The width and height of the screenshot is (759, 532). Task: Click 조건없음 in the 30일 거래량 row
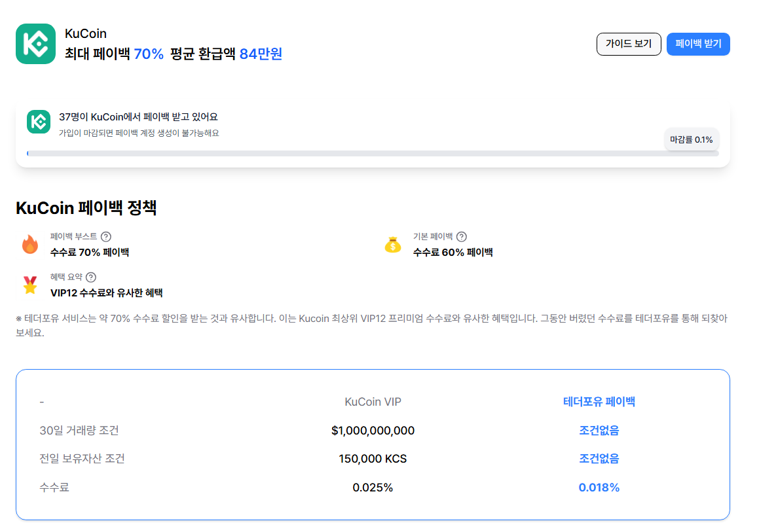click(x=599, y=431)
